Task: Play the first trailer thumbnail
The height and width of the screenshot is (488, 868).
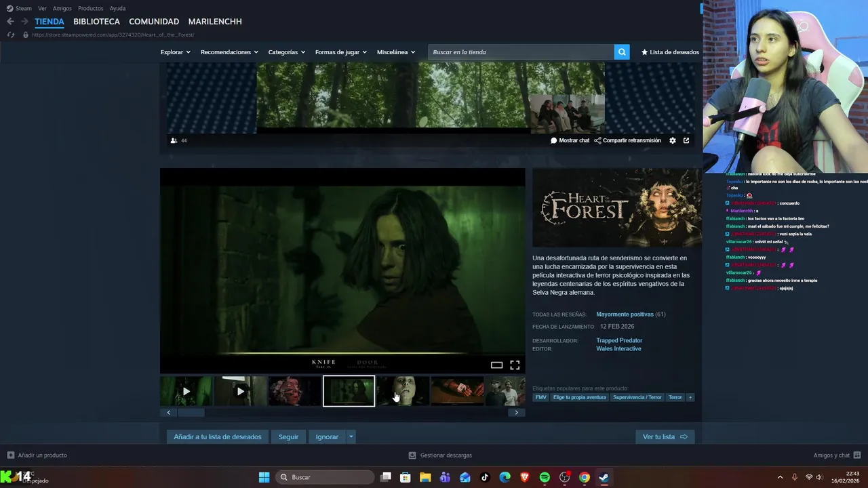Action: pos(186,391)
